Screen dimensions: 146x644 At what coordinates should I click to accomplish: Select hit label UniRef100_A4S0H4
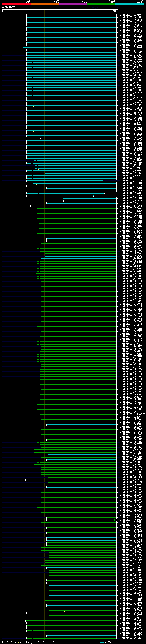pos(131,183)
